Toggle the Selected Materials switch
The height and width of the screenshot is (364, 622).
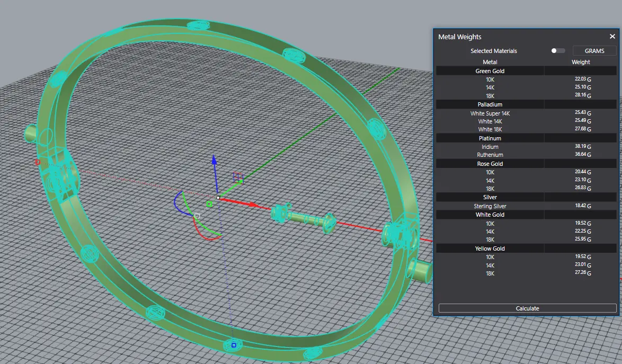(x=557, y=51)
